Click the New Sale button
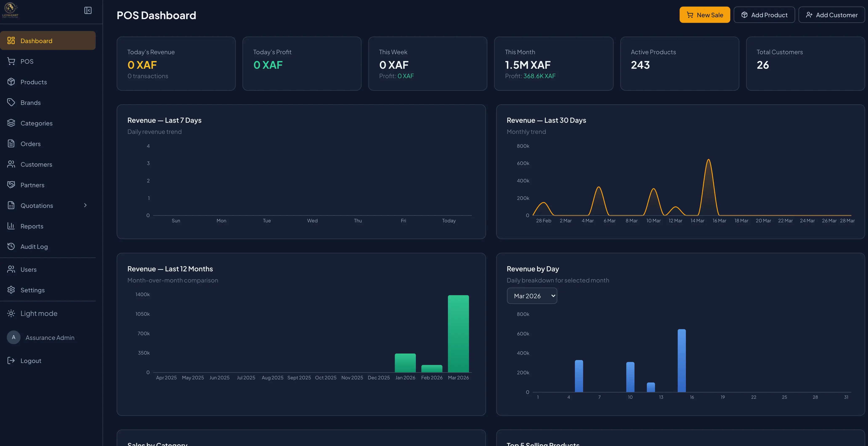Screen dimensions: 868x446 click(x=705, y=15)
